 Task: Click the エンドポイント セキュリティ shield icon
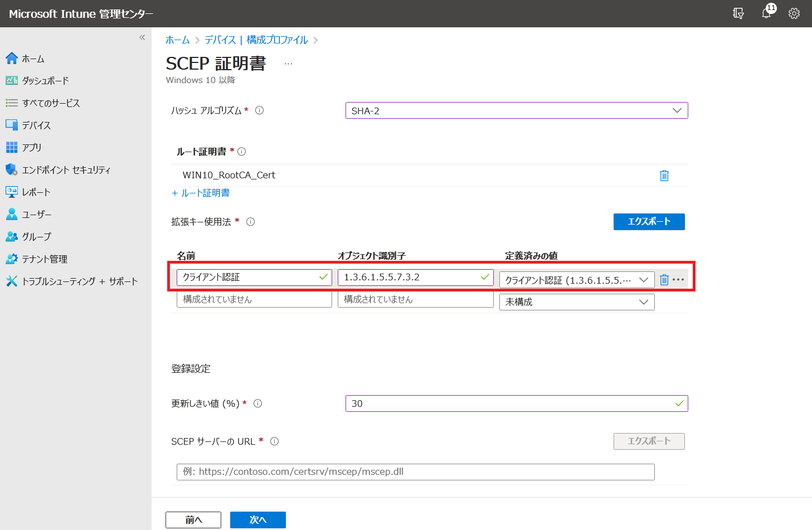pyautogui.click(x=12, y=169)
